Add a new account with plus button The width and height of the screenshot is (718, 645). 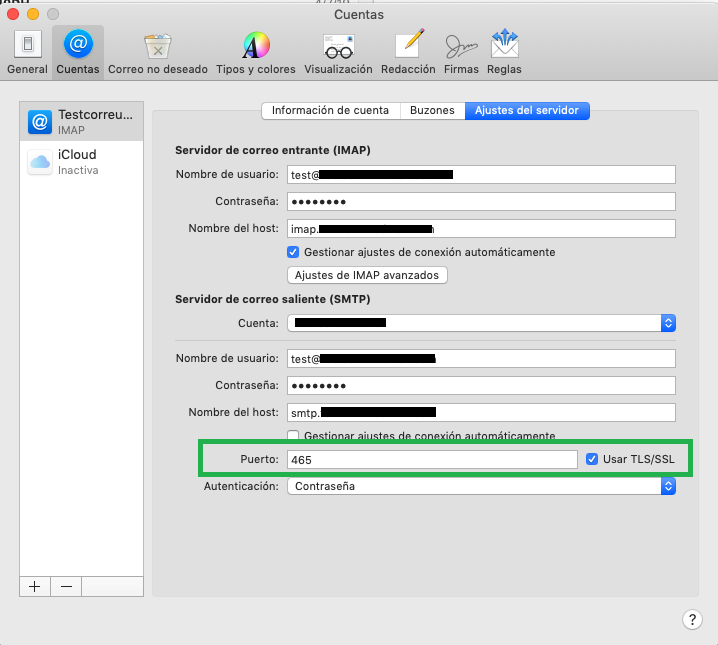click(34, 587)
